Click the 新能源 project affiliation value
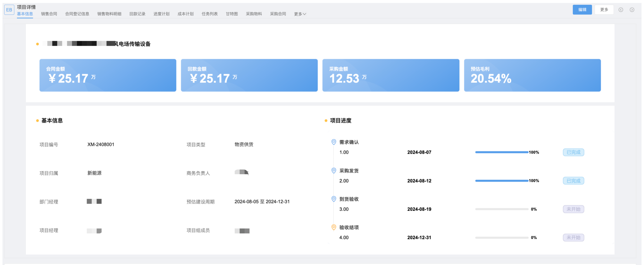This screenshot has width=644, height=265. click(94, 173)
